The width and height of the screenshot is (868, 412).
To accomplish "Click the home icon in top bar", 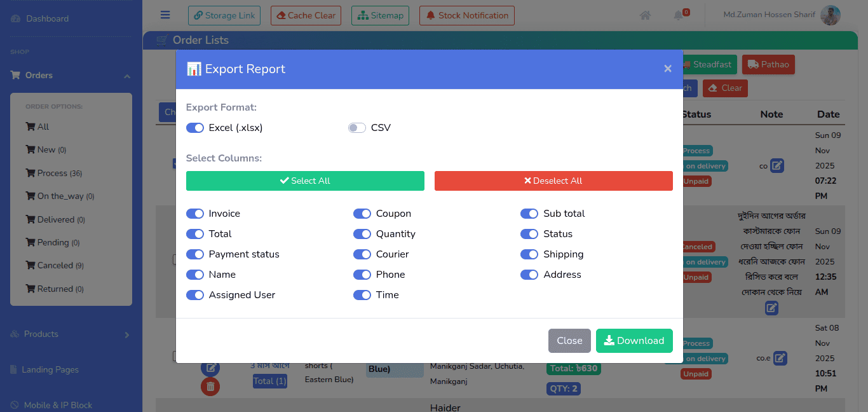I will click(645, 15).
